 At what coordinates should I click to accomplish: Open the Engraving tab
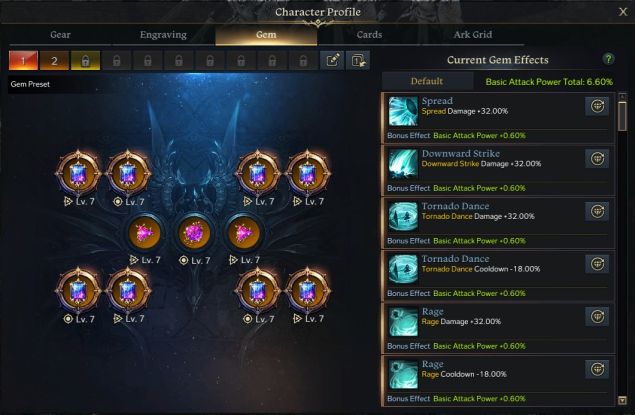pos(163,35)
